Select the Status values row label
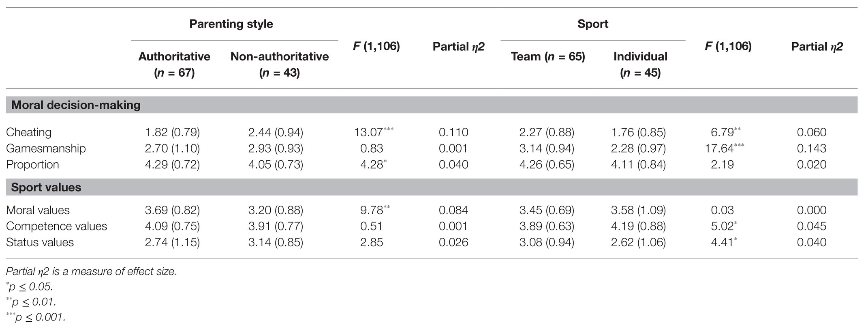This screenshot has width=868, height=329. pyautogui.click(x=40, y=242)
